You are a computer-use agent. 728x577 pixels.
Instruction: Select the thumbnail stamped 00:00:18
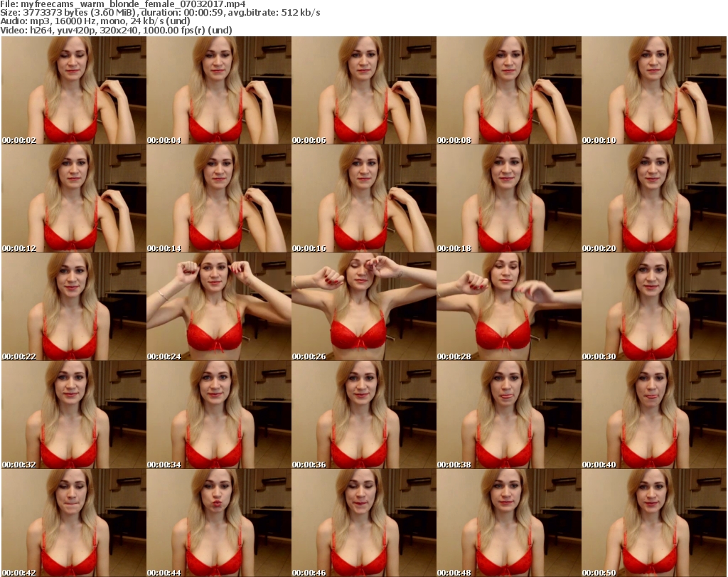[x=509, y=198]
